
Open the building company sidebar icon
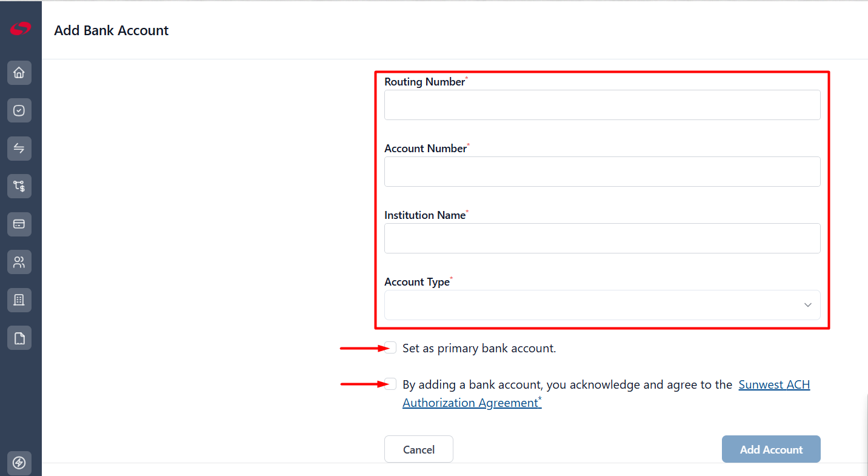coord(19,300)
